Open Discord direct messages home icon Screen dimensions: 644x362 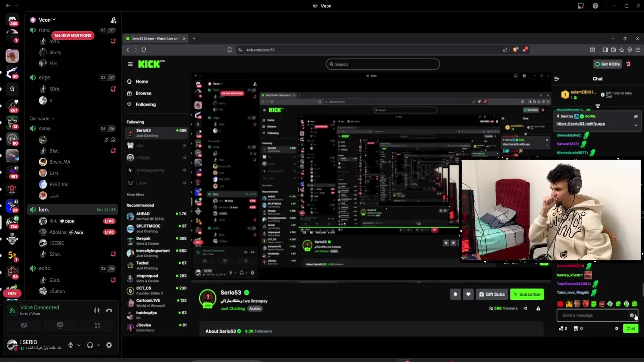click(x=12, y=20)
